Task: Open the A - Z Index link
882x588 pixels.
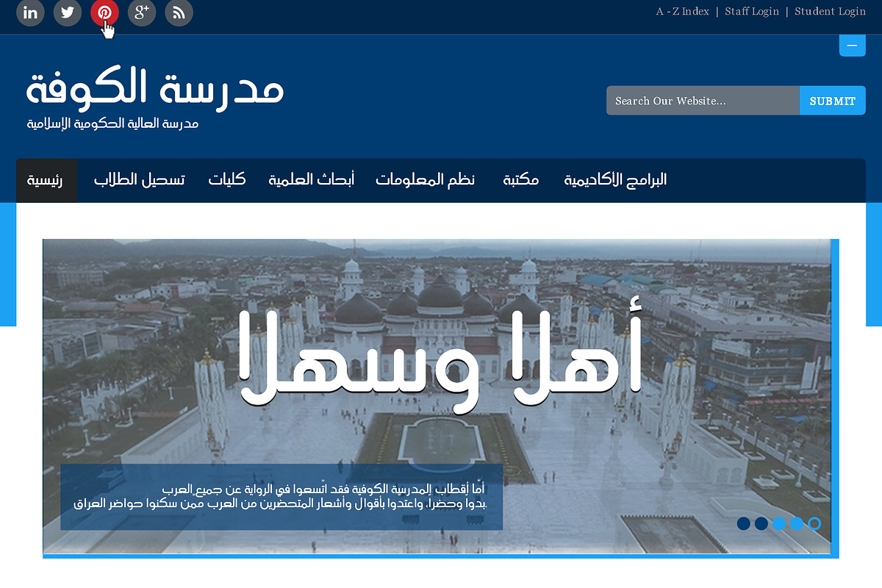Action: 682,11
